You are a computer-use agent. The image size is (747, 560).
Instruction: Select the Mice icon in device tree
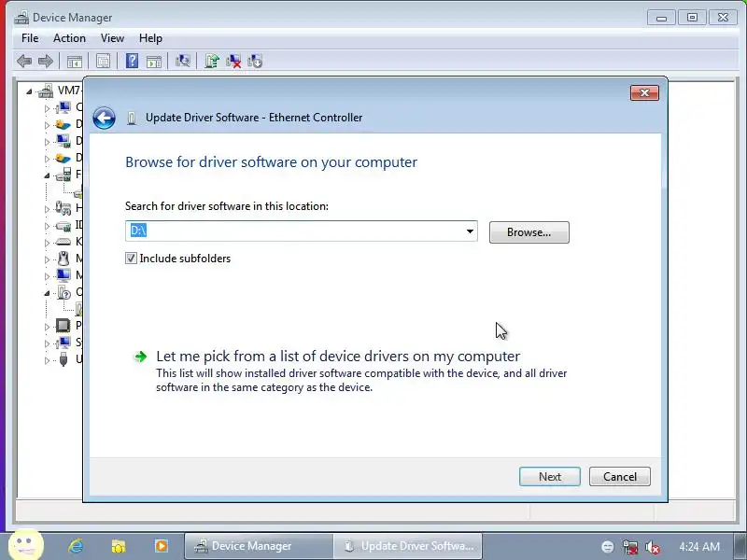click(x=63, y=259)
